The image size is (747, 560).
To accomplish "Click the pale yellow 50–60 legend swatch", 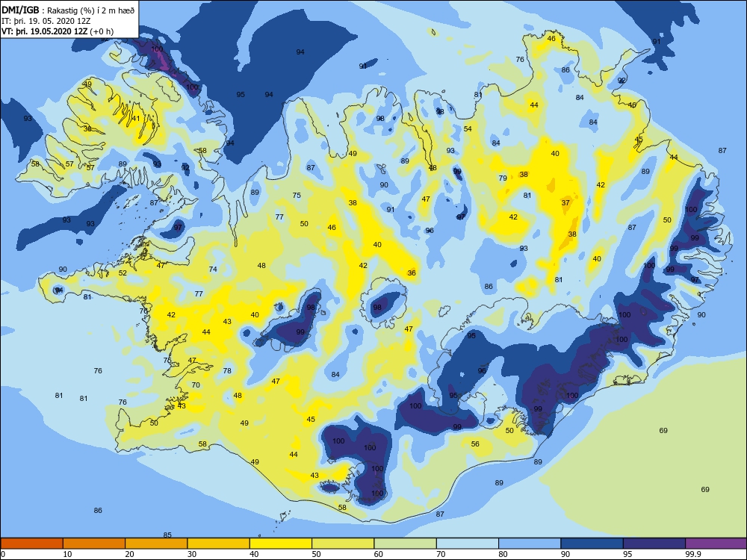I will [x=343, y=544].
